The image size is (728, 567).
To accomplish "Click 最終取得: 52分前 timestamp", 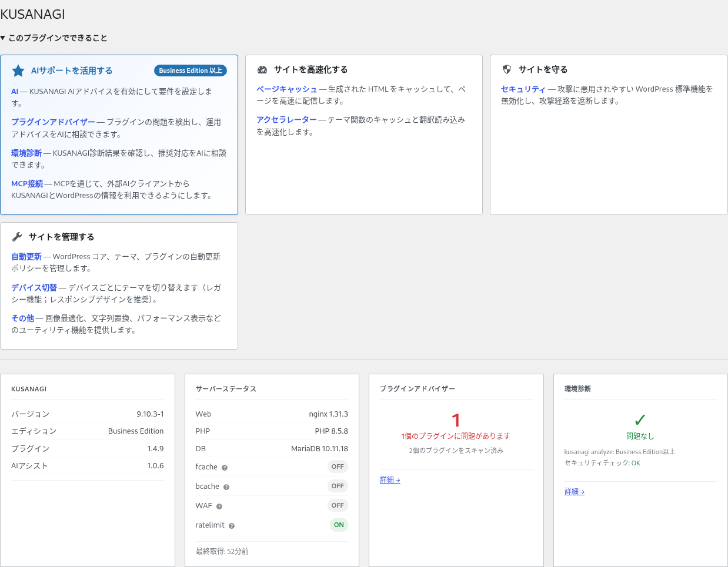I will tap(222, 551).
